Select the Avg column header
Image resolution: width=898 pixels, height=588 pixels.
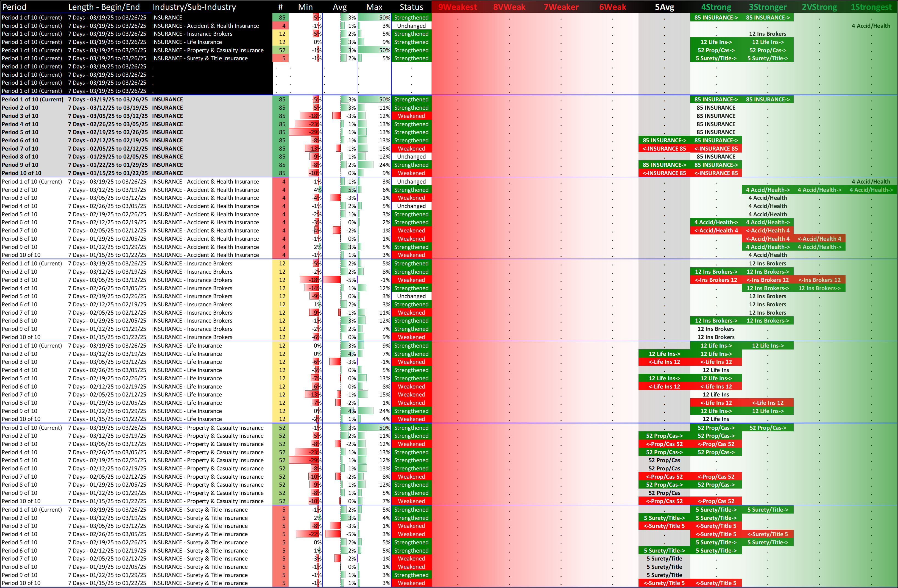pyautogui.click(x=340, y=7)
